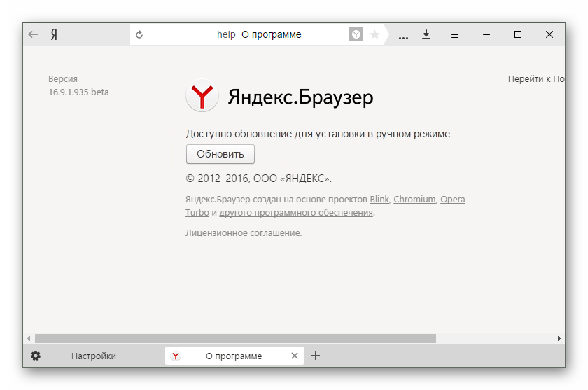Open the downloads arrow icon
The image size is (588, 390).
click(426, 34)
